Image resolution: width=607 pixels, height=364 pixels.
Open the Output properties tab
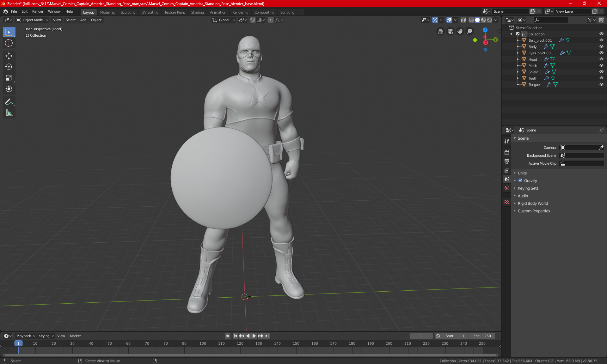click(507, 161)
